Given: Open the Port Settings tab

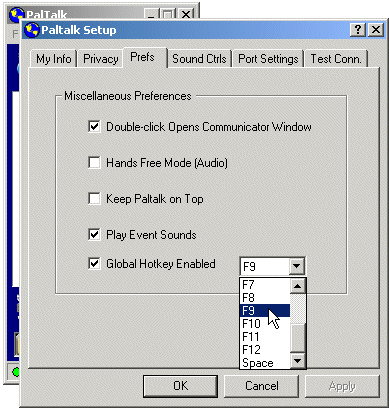Looking at the screenshot, I should [268, 59].
